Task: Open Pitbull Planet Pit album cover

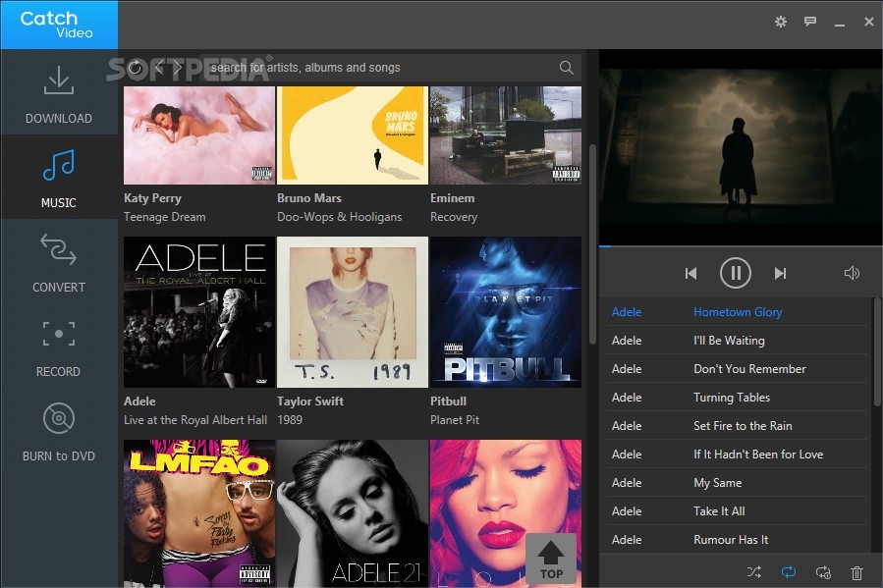Action: pyautogui.click(x=506, y=312)
